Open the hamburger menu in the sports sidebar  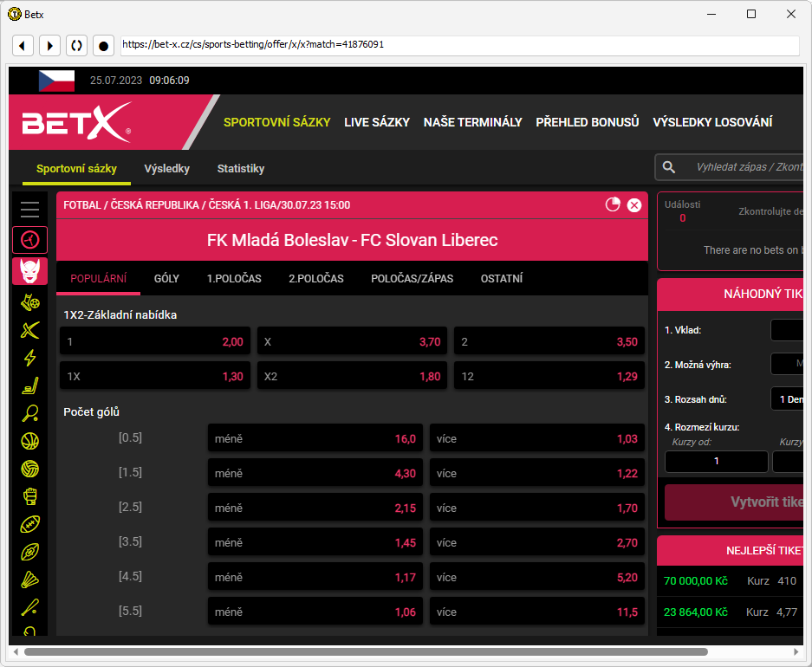(x=30, y=209)
